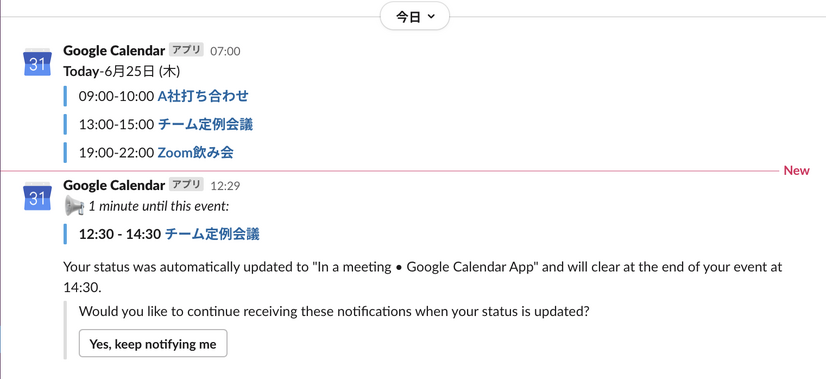
Task: Click the Today-6月25日 (木) heading text
Action: (122, 71)
